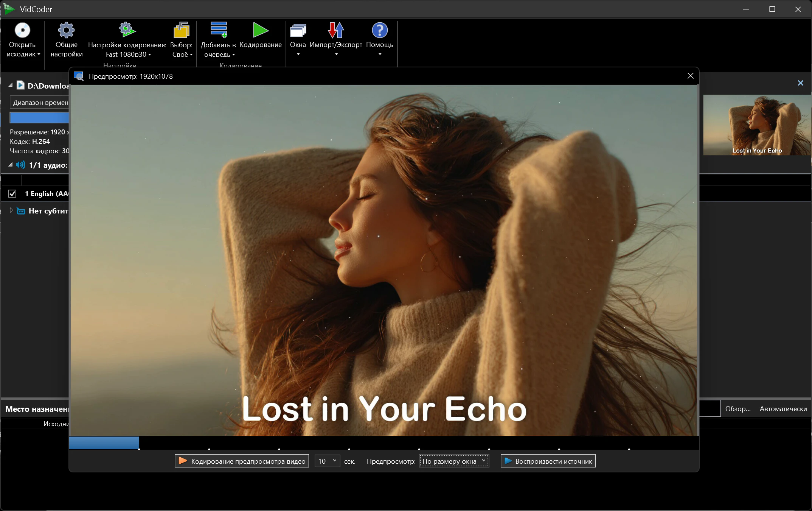Viewport: 812px width, 511px height.
Task: Collapse the audio section triangle
Action: point(11,165)
